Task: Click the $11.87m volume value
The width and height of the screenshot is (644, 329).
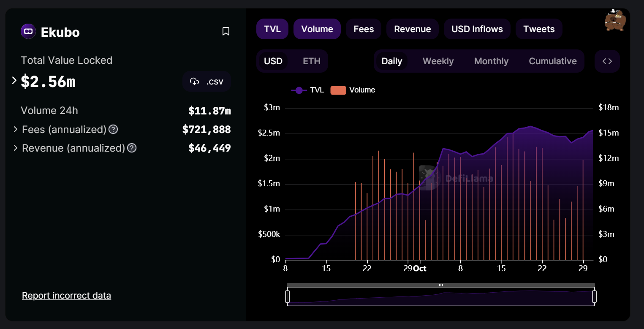Action: [209, 111]
